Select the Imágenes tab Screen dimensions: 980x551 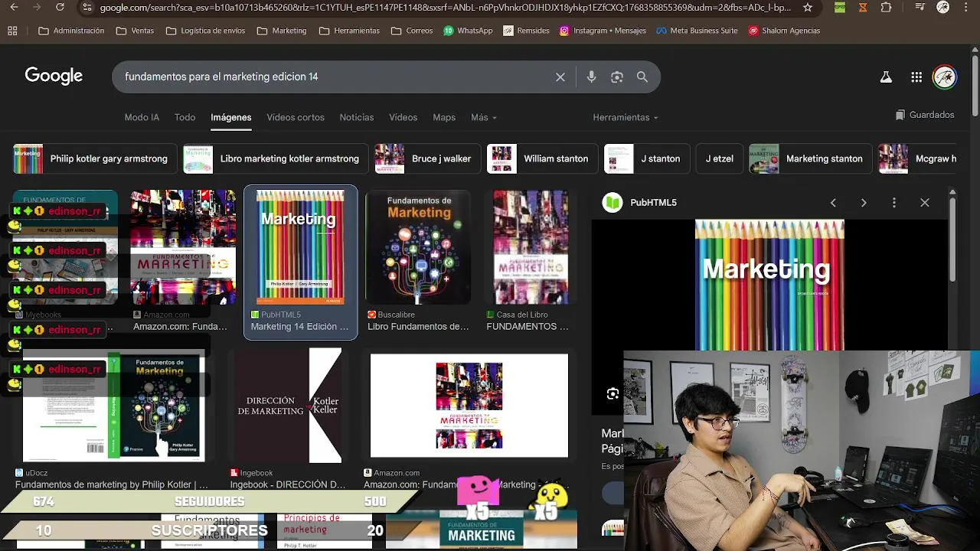(231, 117)
